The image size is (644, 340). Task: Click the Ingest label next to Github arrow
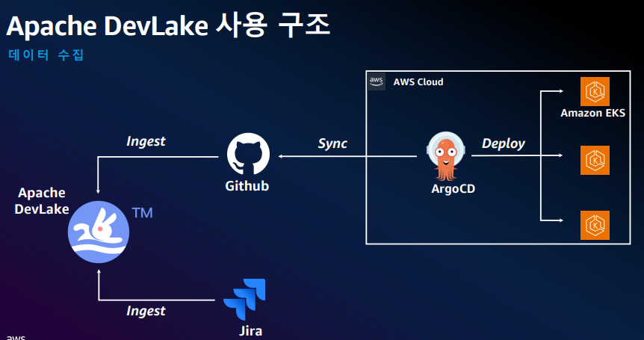pos(146,141)
